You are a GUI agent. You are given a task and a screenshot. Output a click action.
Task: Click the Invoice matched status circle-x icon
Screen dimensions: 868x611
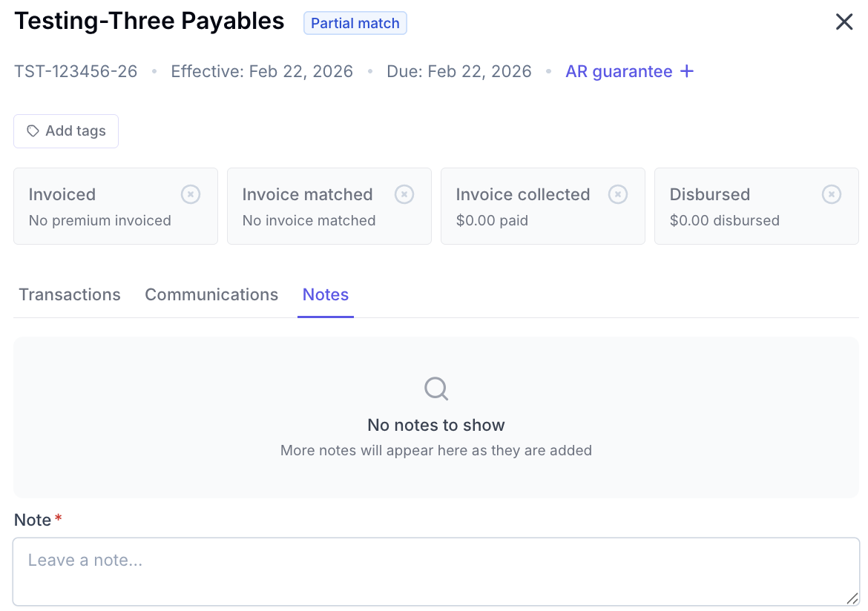click(x=404, y=194)
